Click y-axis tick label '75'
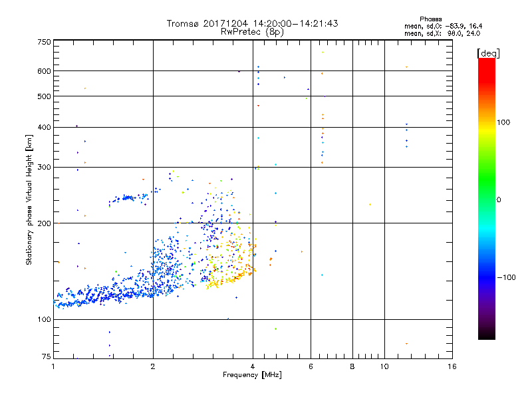 [47, 356]
